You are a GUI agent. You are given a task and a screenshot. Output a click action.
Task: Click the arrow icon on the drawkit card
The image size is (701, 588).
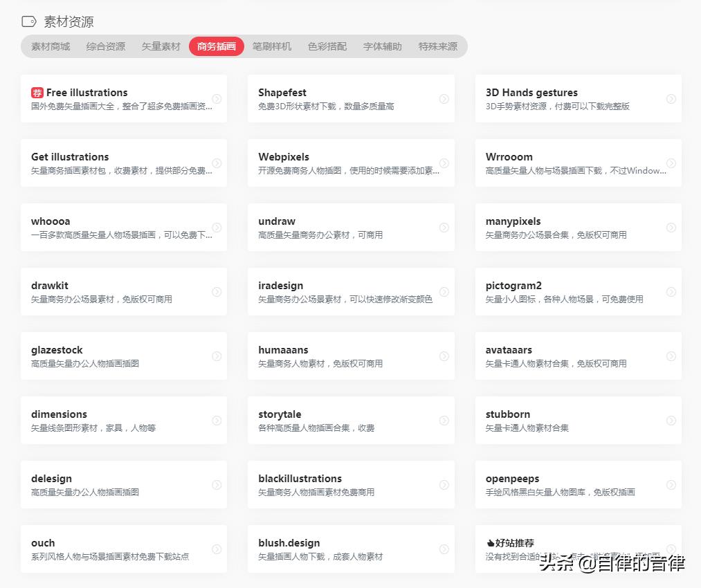tap(217, 291)
